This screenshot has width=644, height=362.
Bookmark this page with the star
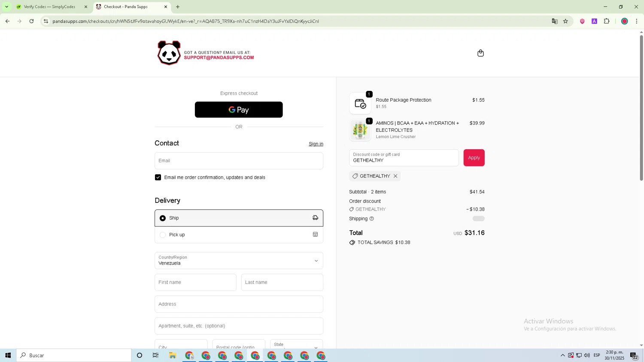[x=565, y=21]
